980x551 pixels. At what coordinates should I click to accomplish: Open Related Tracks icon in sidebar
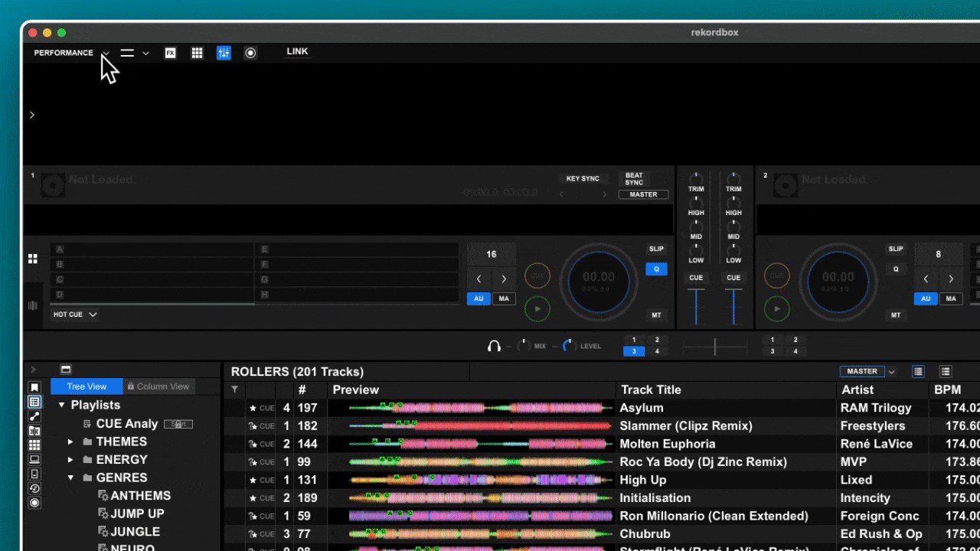point(34,416)
